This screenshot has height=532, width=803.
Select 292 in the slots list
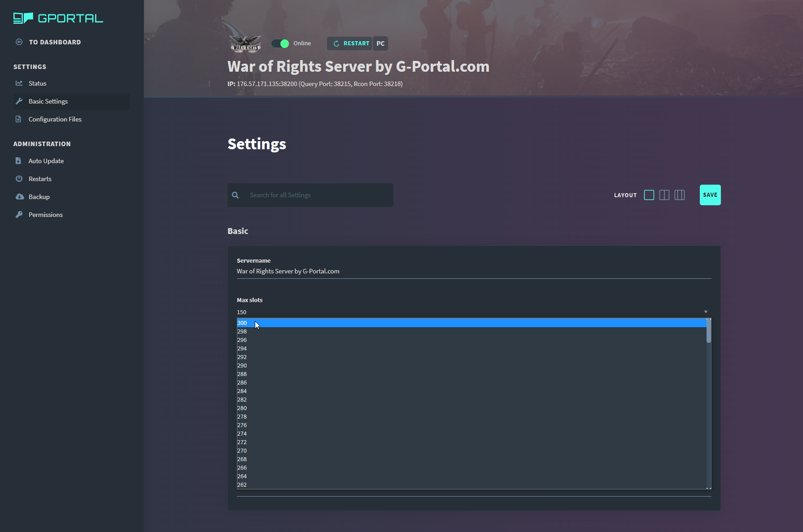(x=471, y=357)
